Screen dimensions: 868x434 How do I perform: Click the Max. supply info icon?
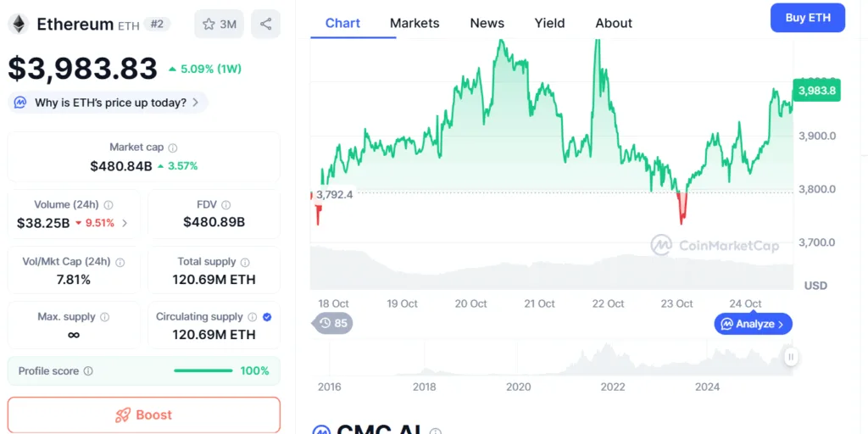(x=105, y=317)
